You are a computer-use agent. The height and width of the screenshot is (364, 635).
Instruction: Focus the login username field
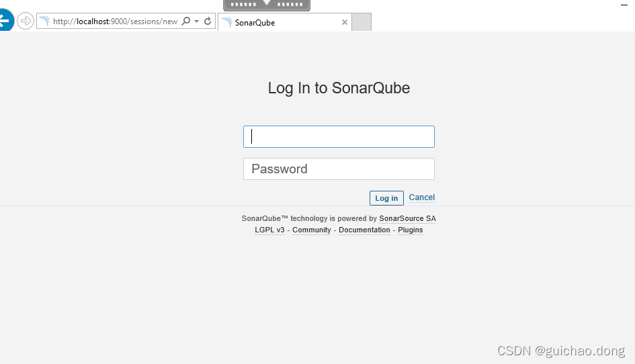click(339, 136)
